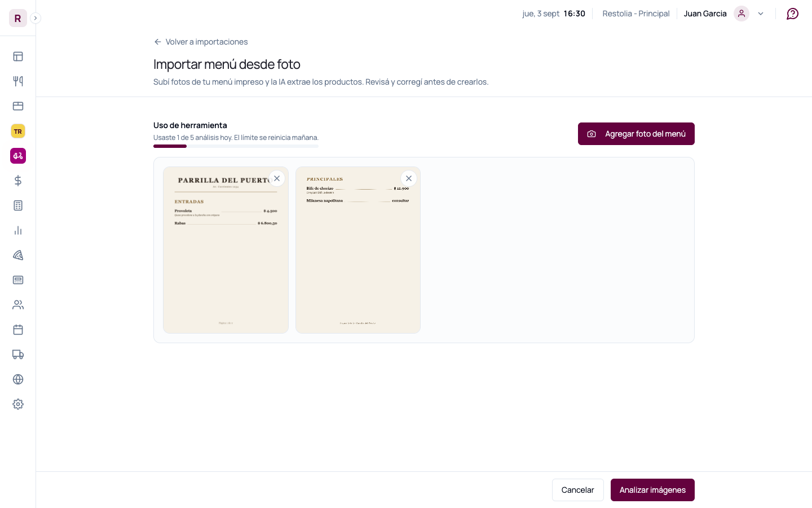Open the utensils menu icon in sidebar
The width and height of the screenshot is (812, 508).
[18, 81]
